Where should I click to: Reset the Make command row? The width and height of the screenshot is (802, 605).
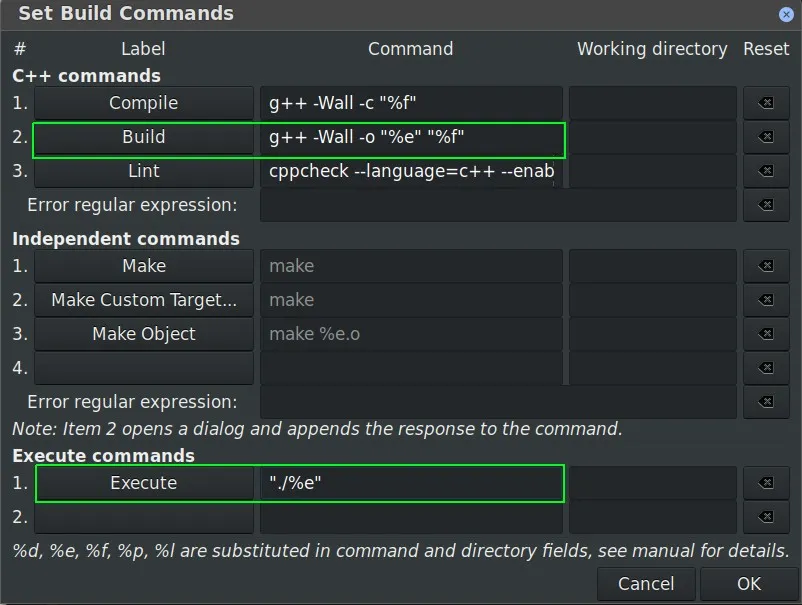pyautogui.click(x=766, y=266)
